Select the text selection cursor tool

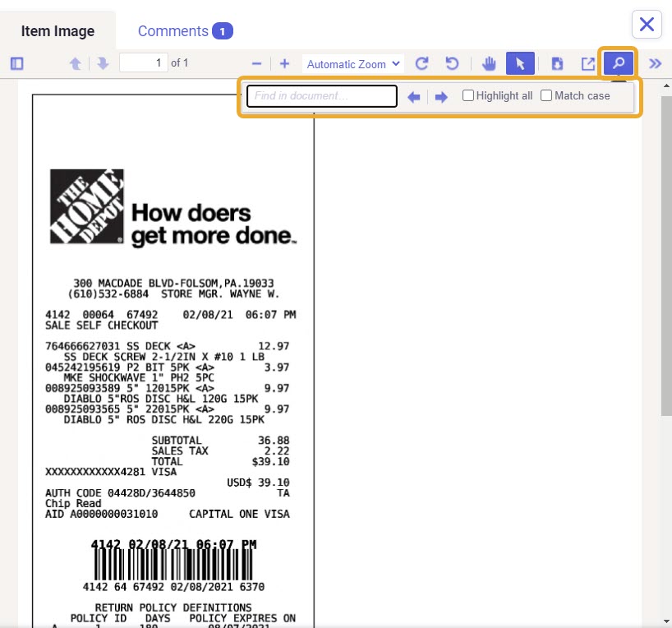coord(520,63)
